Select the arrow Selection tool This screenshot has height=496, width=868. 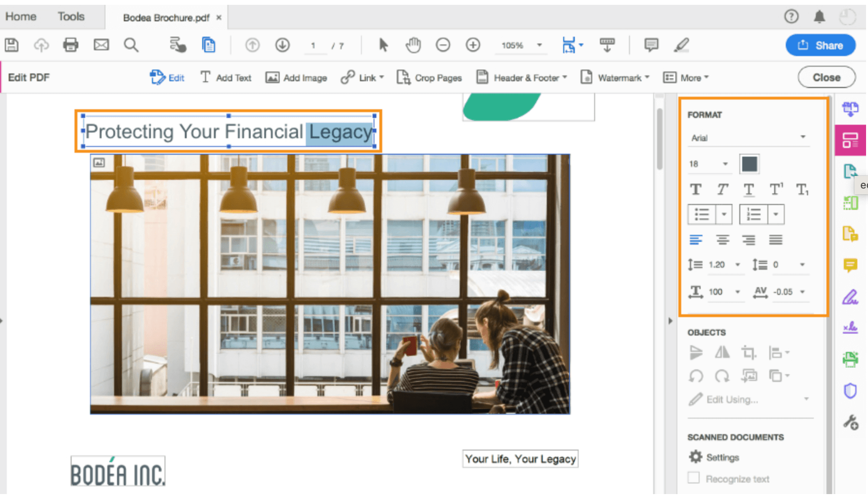(x=383, y=45)
